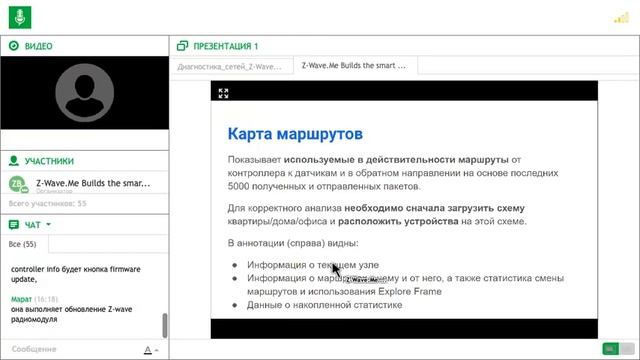640x360 pixels.
Task: Click the chat timestamp (16:18)
Action: click(x=46, y=299)
